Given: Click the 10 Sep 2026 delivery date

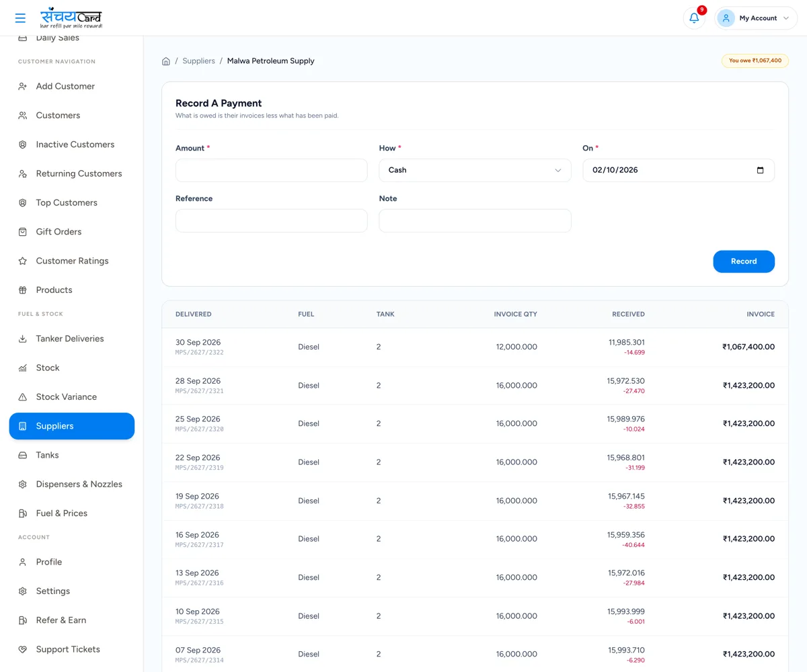Looking at the screenshot, I should pyautogui.click(x=197, y=612).
